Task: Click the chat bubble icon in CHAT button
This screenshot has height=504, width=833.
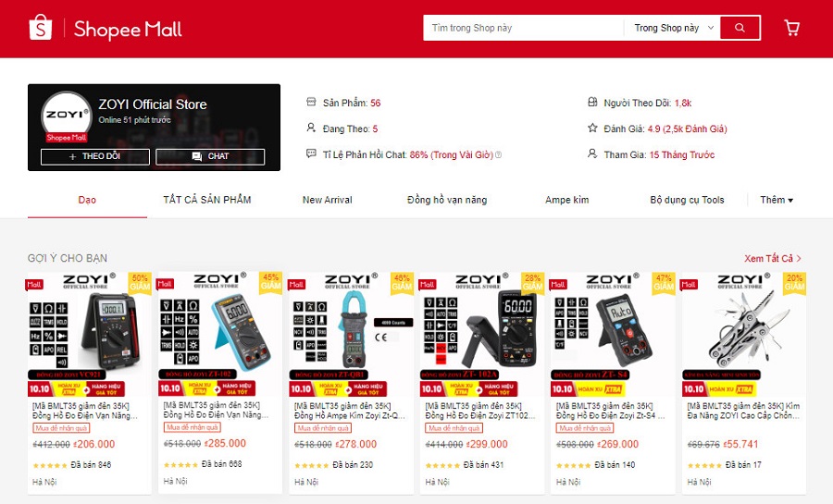Action: click(x=196, y=156)
